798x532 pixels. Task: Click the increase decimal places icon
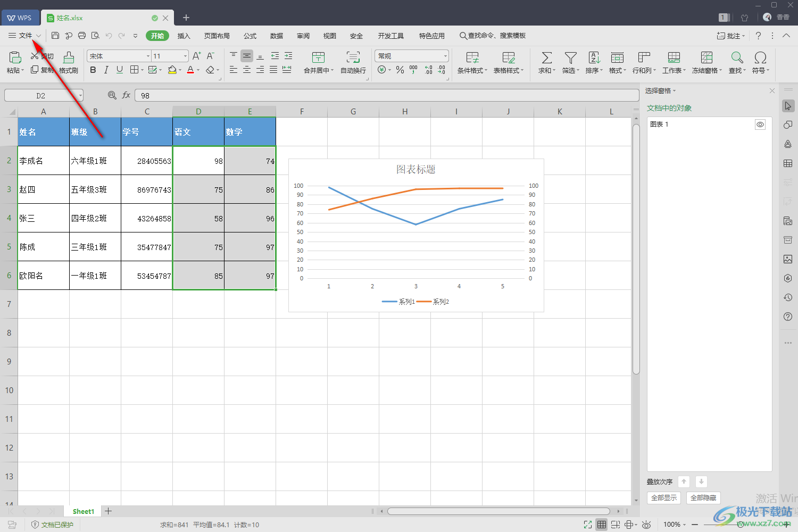coord(428,70)
